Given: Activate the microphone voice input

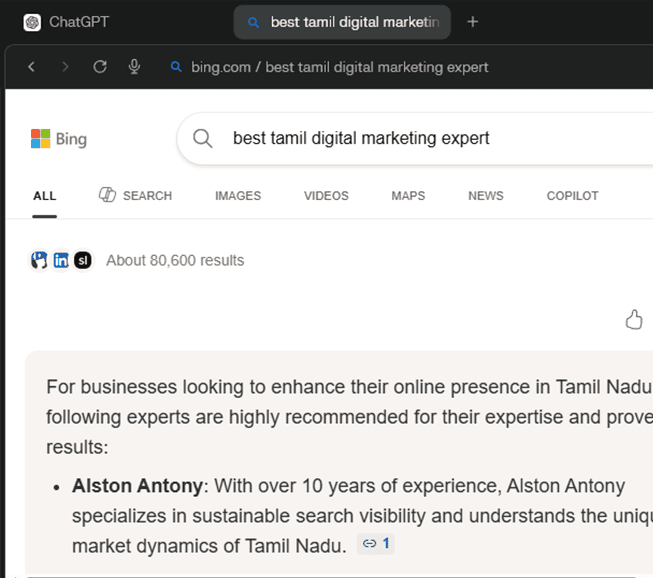Looking at the screenshot, I should pos(134,67).
